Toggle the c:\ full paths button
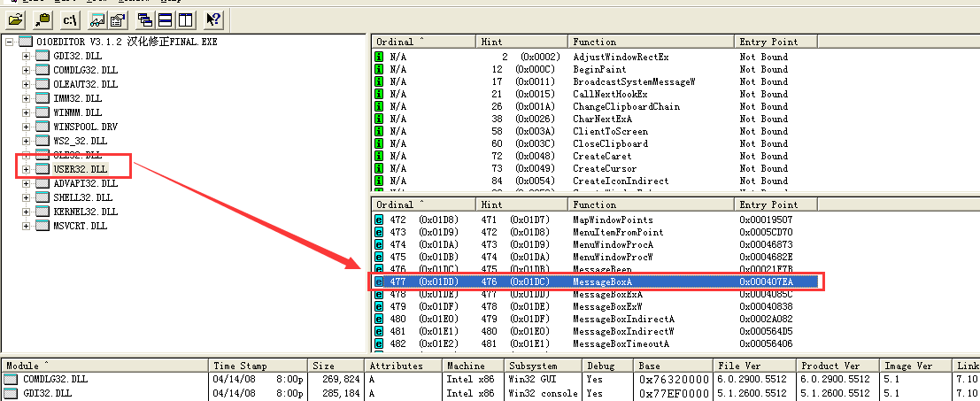 70,20
